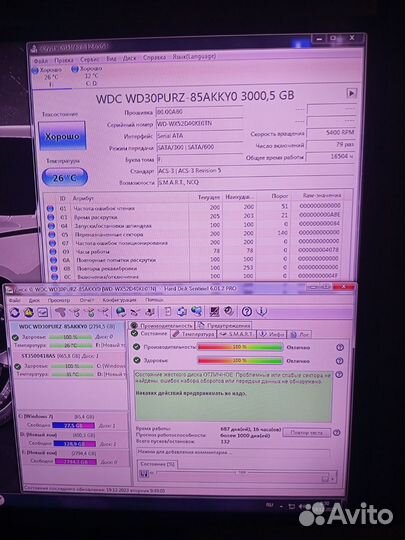Open Диск menu in Hard Disk Sentinel
This screenshot has height=540, width=405.
pyautogui.click(x=34, y=300)
